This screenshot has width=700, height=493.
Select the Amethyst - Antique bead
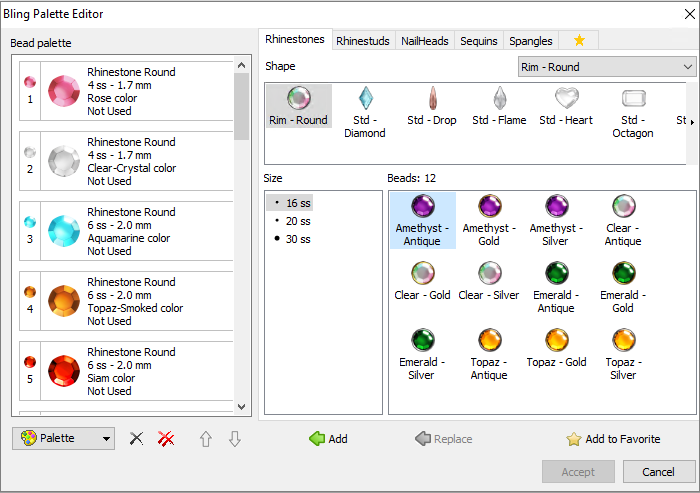(422, 221)
